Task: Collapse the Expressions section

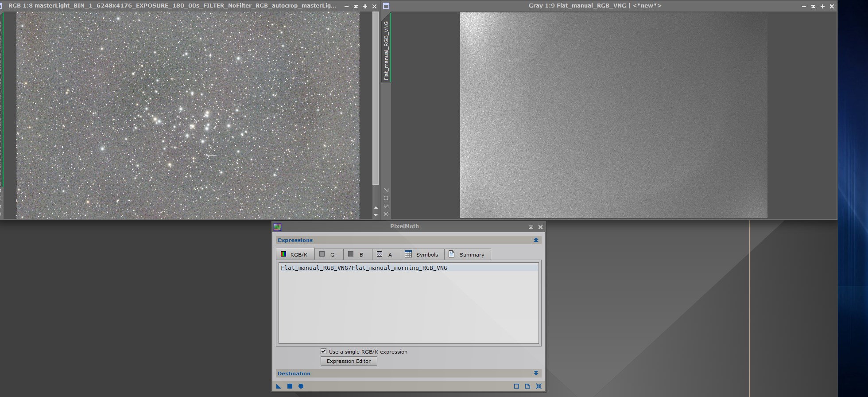Action: (536, 240)
